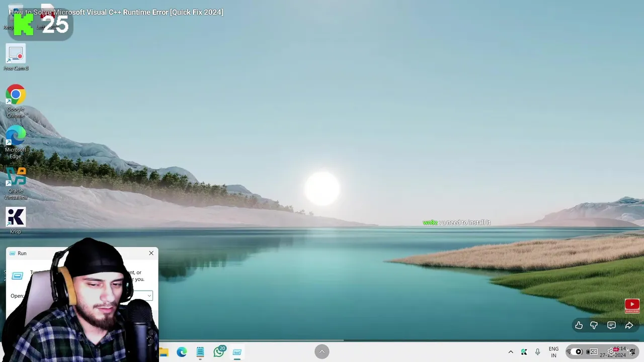Viewport: 644px width, 362px height.
Task: Open the Krisp system tray icon
Action: [524, 352]
